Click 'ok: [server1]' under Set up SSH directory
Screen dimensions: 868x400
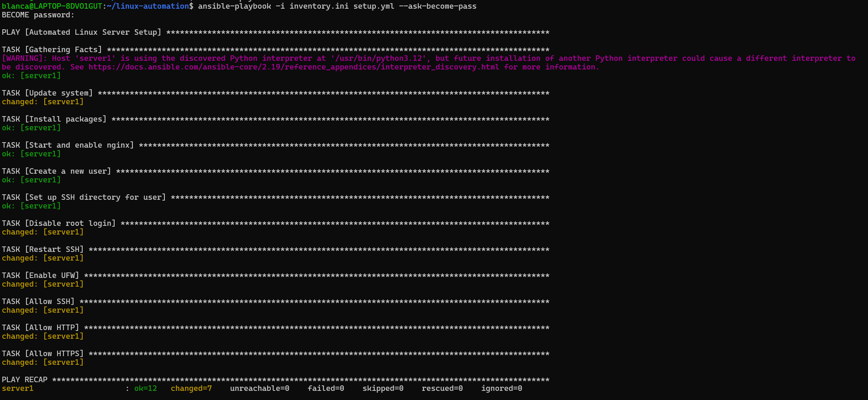31,206
